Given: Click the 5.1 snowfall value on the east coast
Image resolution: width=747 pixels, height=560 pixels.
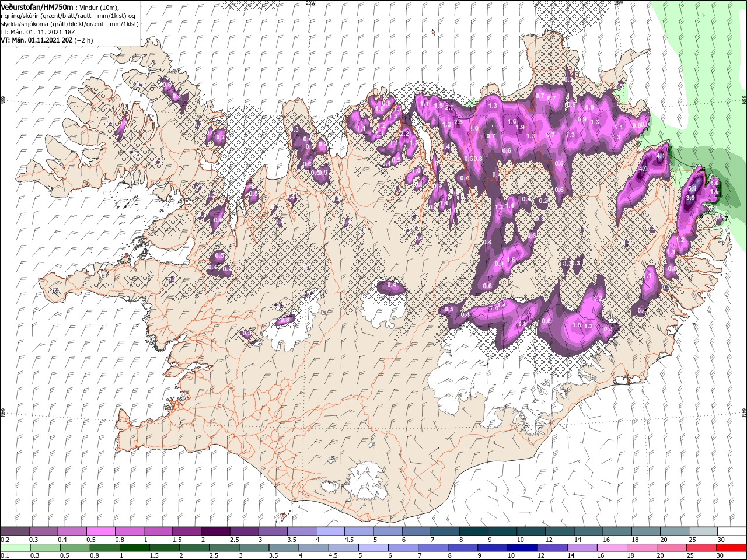Looking at the screenshot, I should tap(693, 188).
